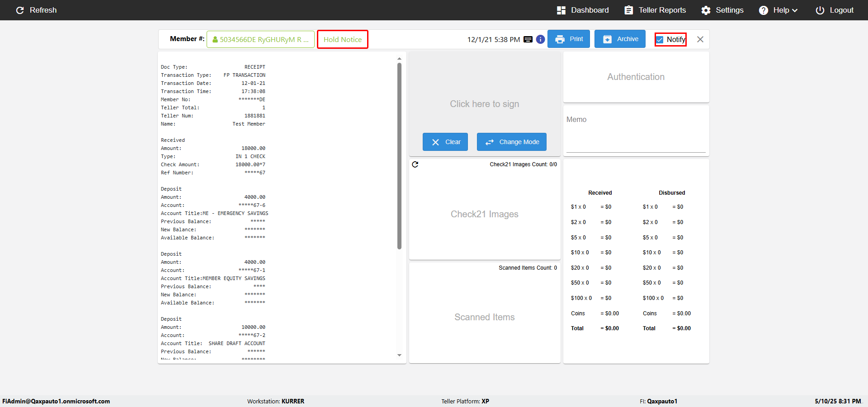Image resolution: width=868 pixels, height=407 pixels.
Task: Click the member user icon
Action: coord(215,39)
